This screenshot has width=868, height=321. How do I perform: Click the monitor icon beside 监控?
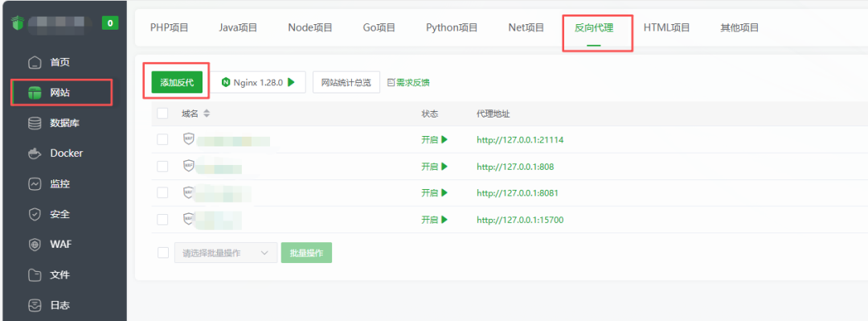pos(35,183)
